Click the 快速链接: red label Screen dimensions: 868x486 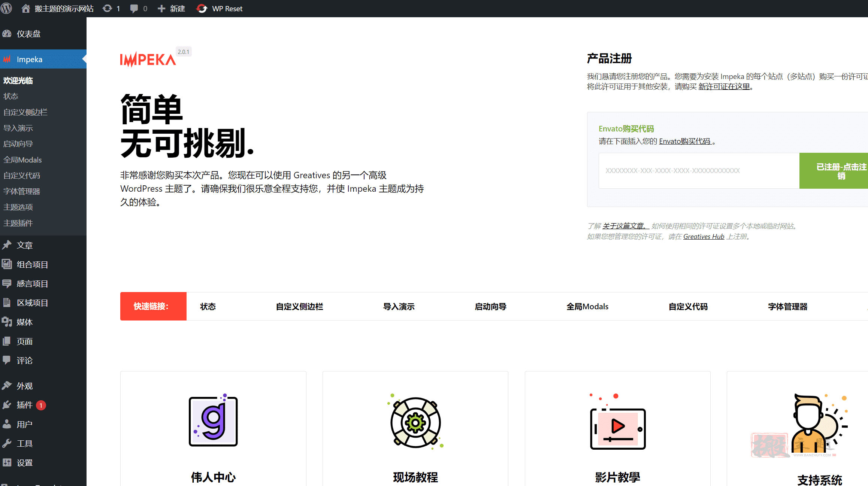(153, 306)
